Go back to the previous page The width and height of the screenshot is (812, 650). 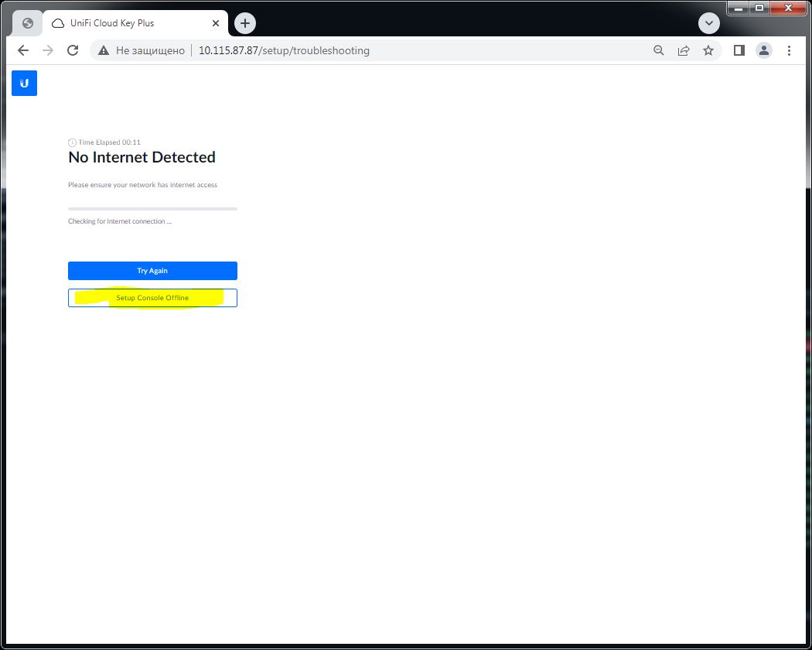click(23, 50)
